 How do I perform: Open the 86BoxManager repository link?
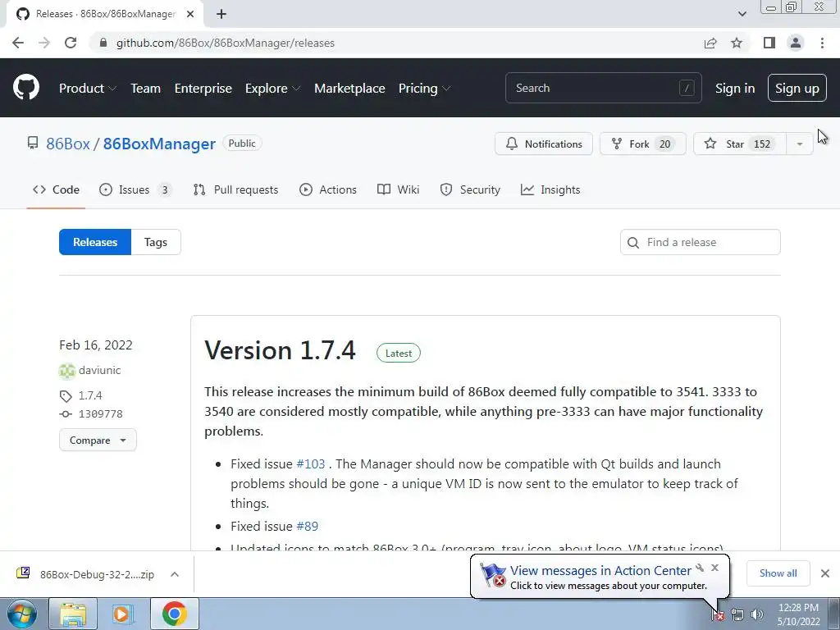159,144
